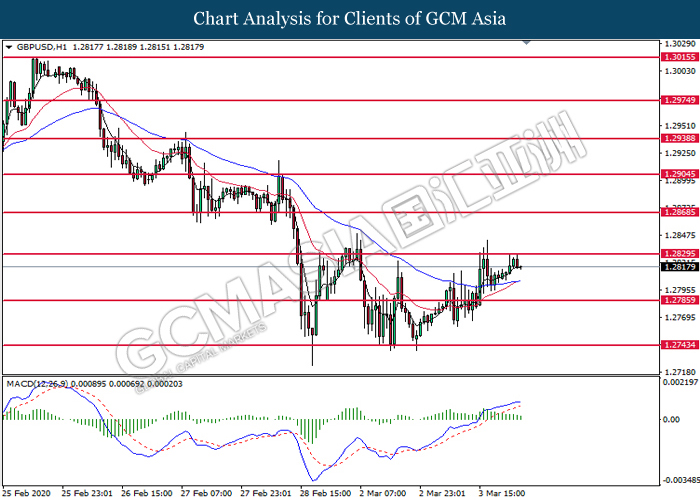This screenshot has width=700, height=500.
Task: Click the 1.27695 price axis value
Action: pyautogui.click(x=680, y=317)
